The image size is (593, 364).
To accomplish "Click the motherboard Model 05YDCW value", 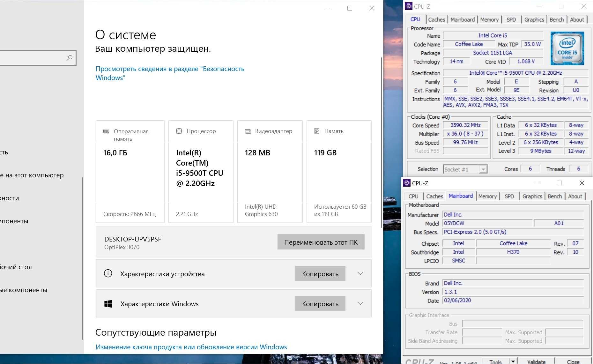I will [487, 223].
